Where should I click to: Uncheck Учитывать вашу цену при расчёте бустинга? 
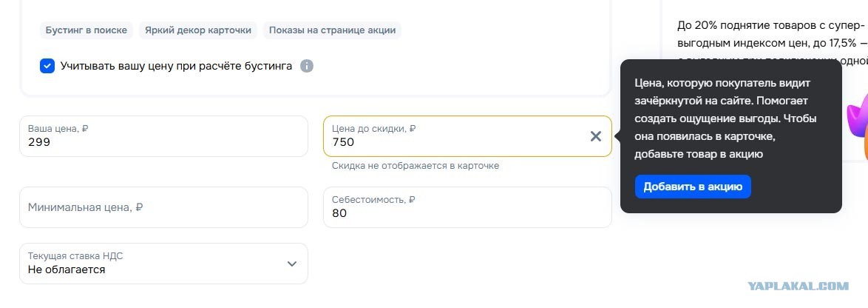point(47,67)
